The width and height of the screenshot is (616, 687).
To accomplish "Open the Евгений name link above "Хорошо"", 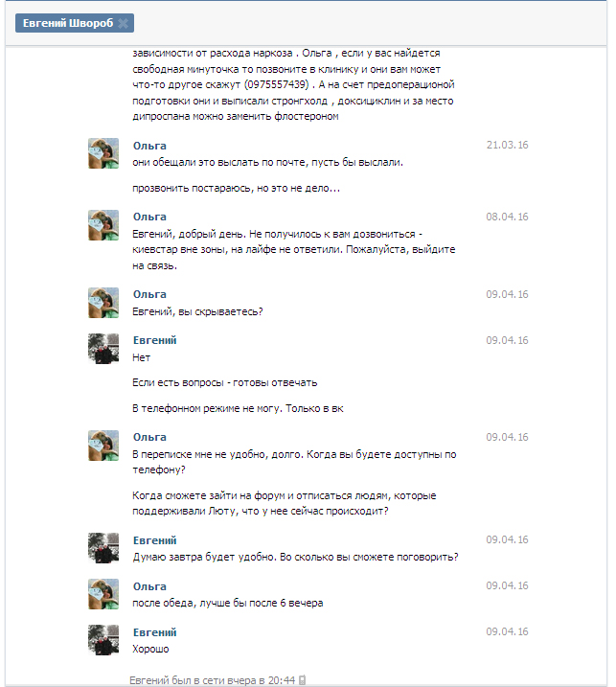I will click(x=154, y=632).
